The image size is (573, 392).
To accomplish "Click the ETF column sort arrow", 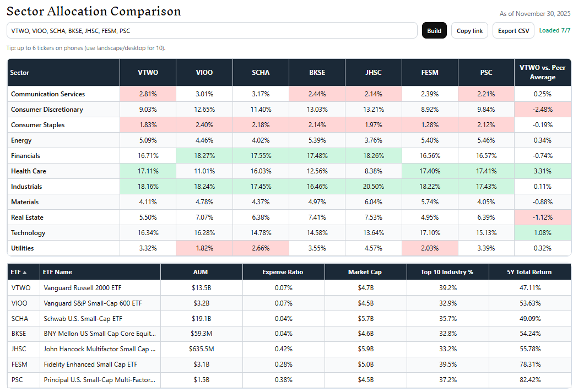I will coord(24,272).
